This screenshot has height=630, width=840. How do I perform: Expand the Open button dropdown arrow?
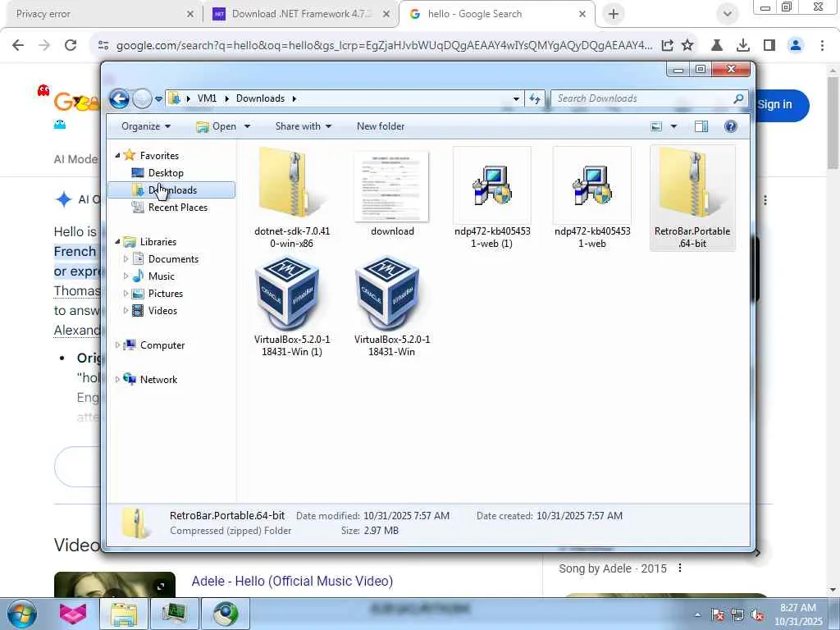[x=247, y=126]
